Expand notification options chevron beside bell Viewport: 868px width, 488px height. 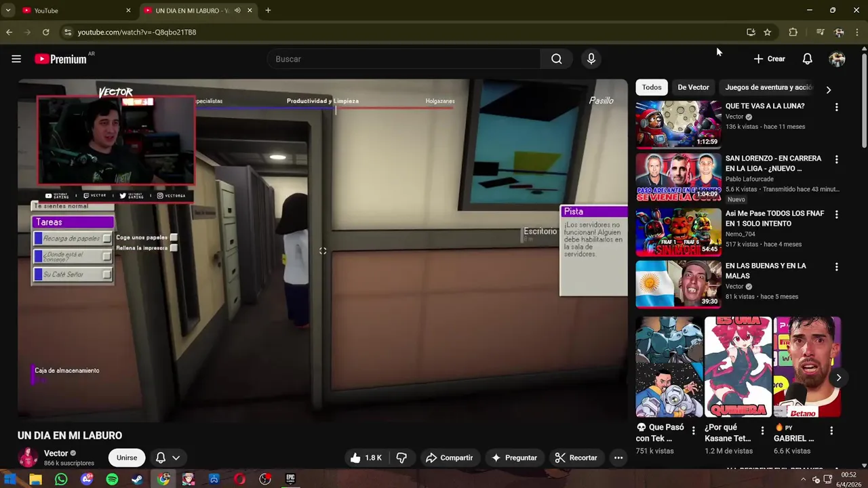(176, 457)
